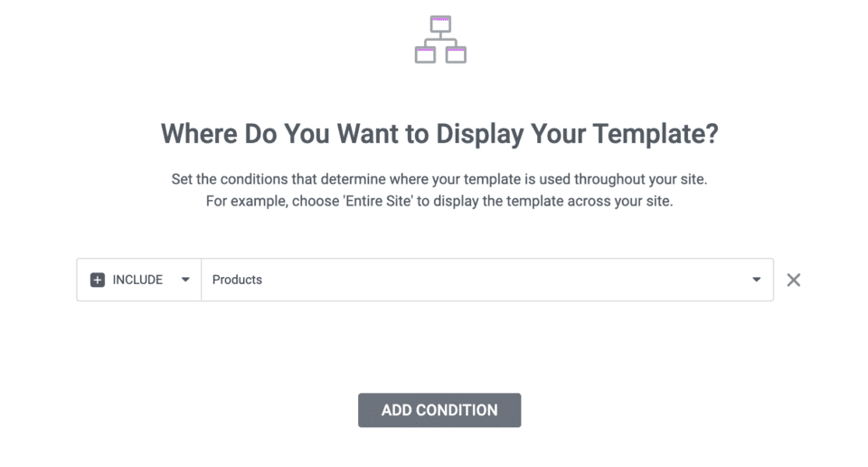Click the 'Set the conditions' description line
This screenshot has width=868, height=467.
tap(439, 179)
